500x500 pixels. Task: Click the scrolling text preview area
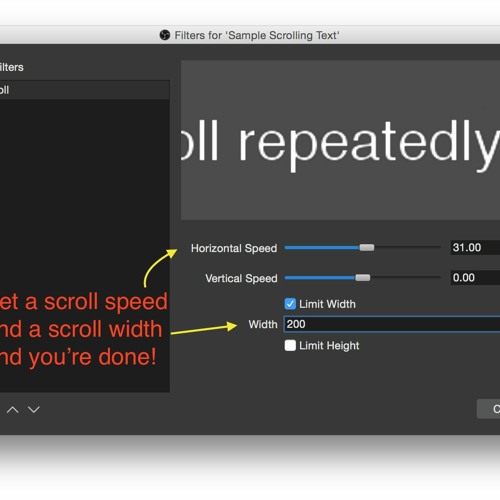[x=340, y=140]
